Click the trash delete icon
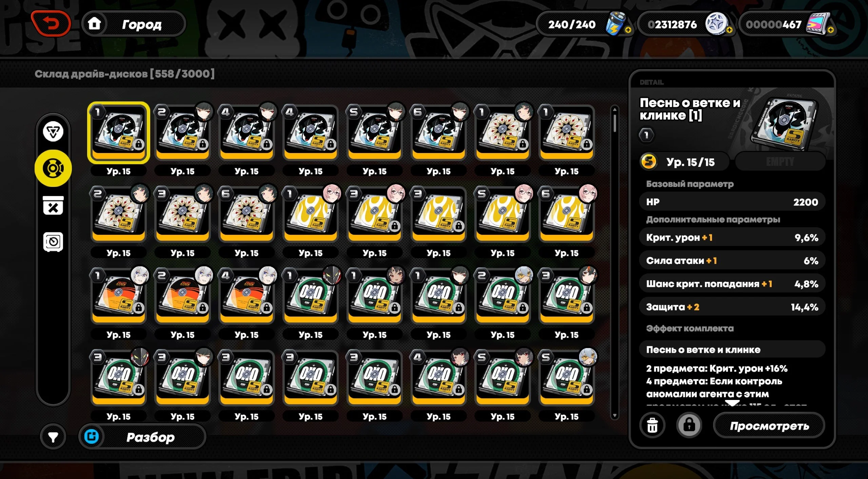This screenshot has height=479, width=868. [652, 425]
